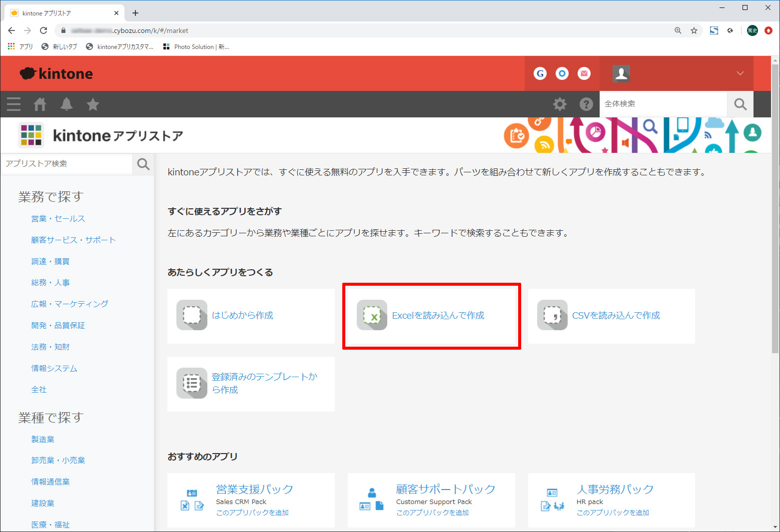Open the 営業支援パック title link
The image size is (780, 532).
pos(254,489)
